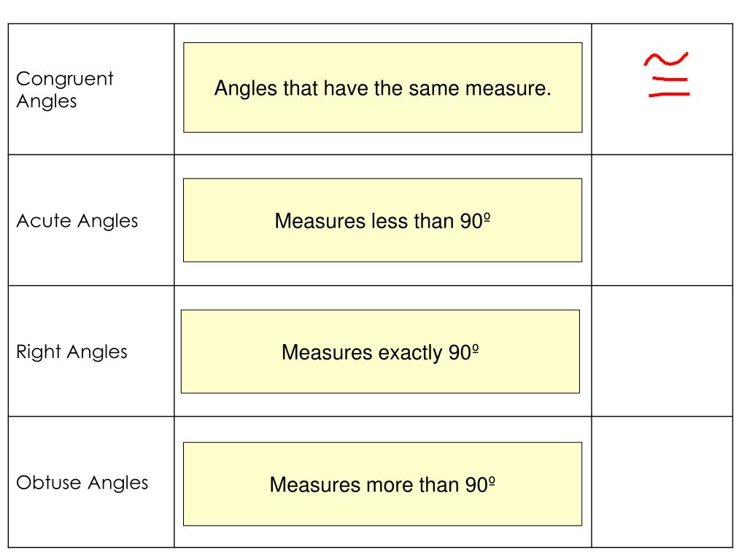Select the 'Congruent Angles' term label
Image resolution: width=747 pixels, height=560 pixels.
pyautogui.click(x=65, y=90)
